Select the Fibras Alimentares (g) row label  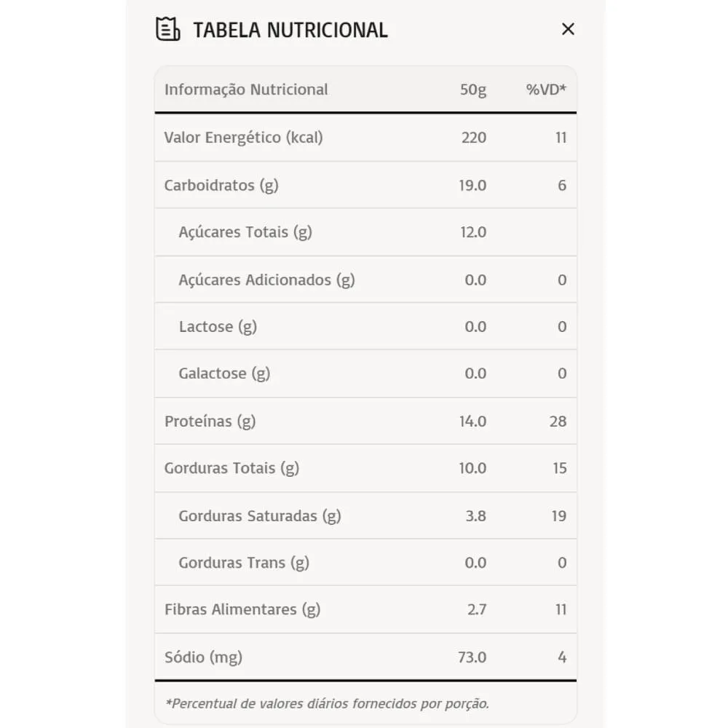coord(242,609)
